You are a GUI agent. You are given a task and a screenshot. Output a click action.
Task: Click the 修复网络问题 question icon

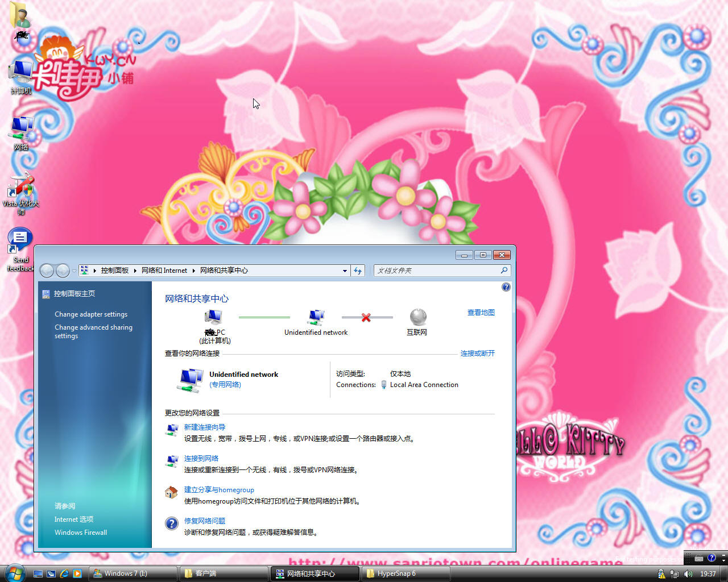tap(172, 523)
